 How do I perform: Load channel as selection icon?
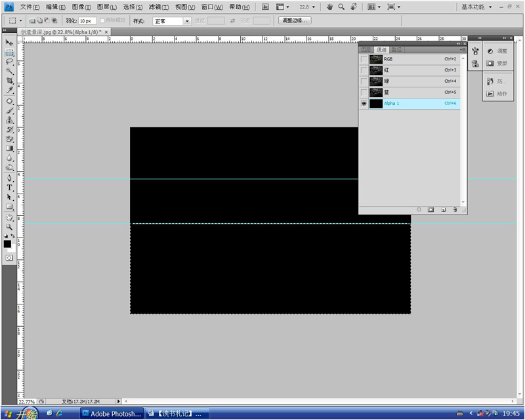(419, 209)
